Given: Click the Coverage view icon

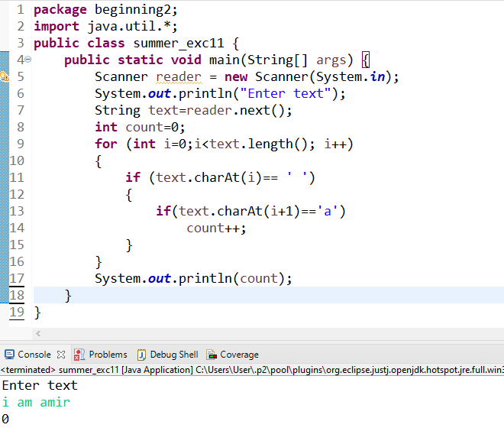Looking at the screenshot, I should 212,355.
